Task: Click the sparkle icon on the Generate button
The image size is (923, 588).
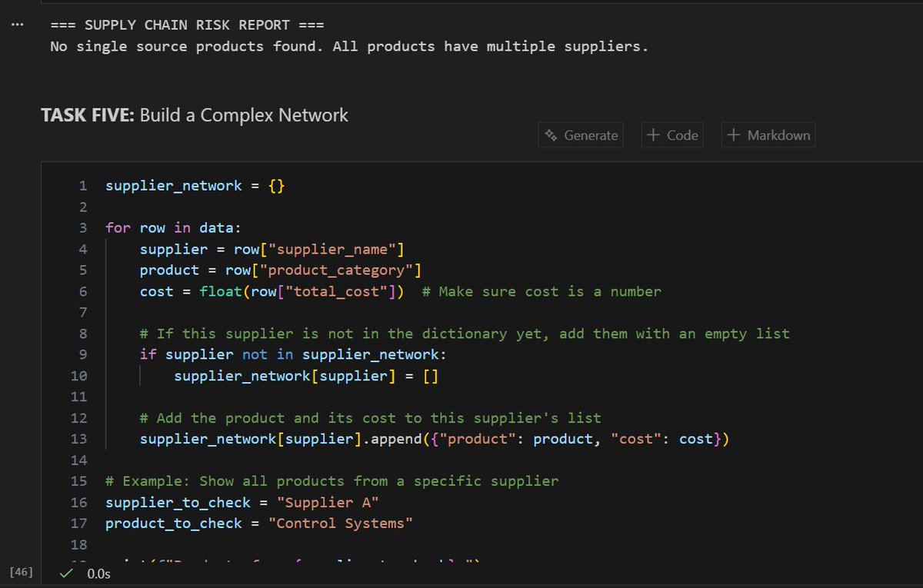Action: point(551,135)
